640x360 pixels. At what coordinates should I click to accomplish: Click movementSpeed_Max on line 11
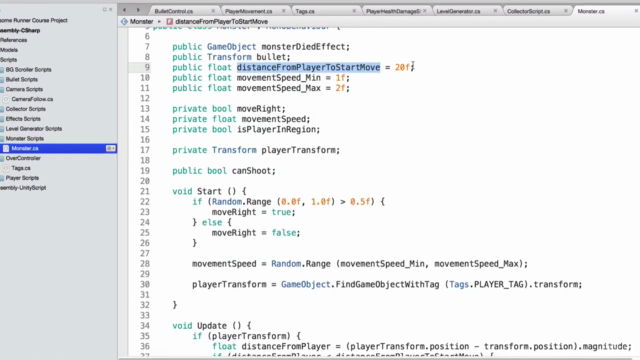pyautogui.click(x=279, y=88)
